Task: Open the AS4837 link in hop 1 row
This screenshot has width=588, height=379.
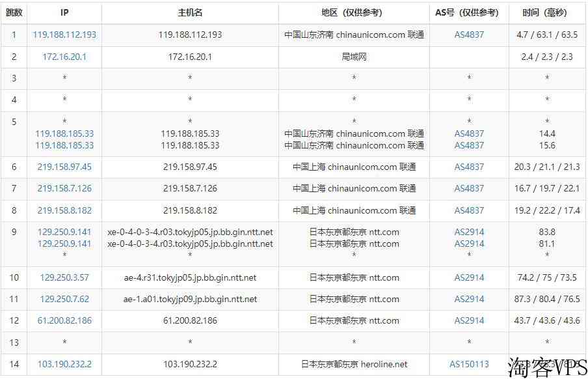Action: (x=469, y=35)
